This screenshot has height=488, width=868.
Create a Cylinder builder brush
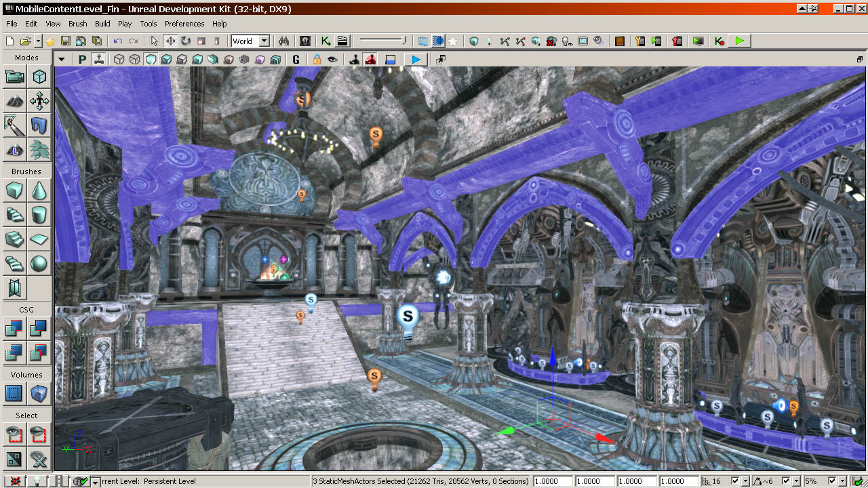(x=39, y=215)
